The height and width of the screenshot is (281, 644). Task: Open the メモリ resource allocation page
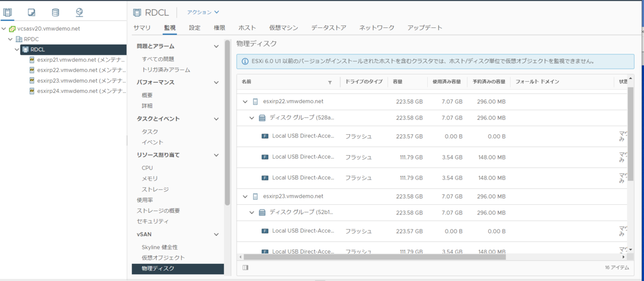coord(150,178)
